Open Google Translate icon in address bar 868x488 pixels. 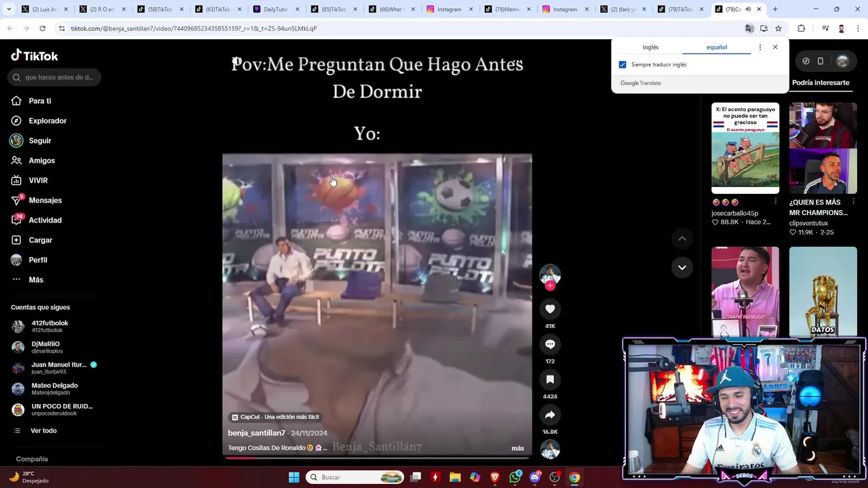coord(749,28)
